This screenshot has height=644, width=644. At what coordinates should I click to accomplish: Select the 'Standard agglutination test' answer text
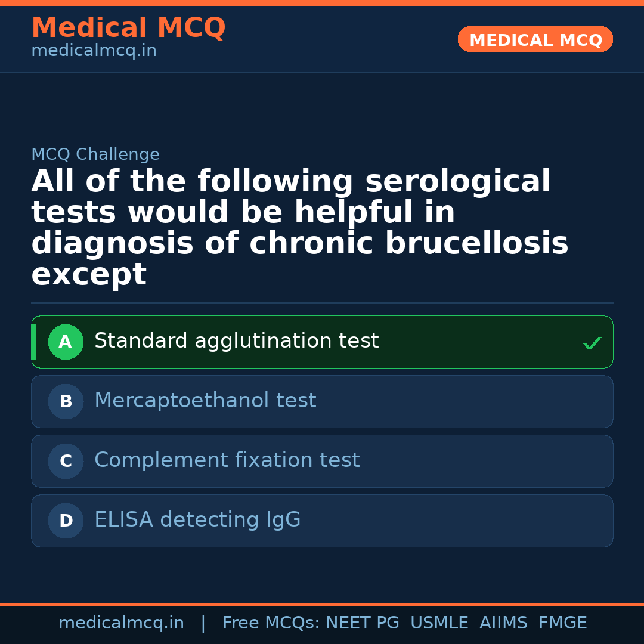236,341
